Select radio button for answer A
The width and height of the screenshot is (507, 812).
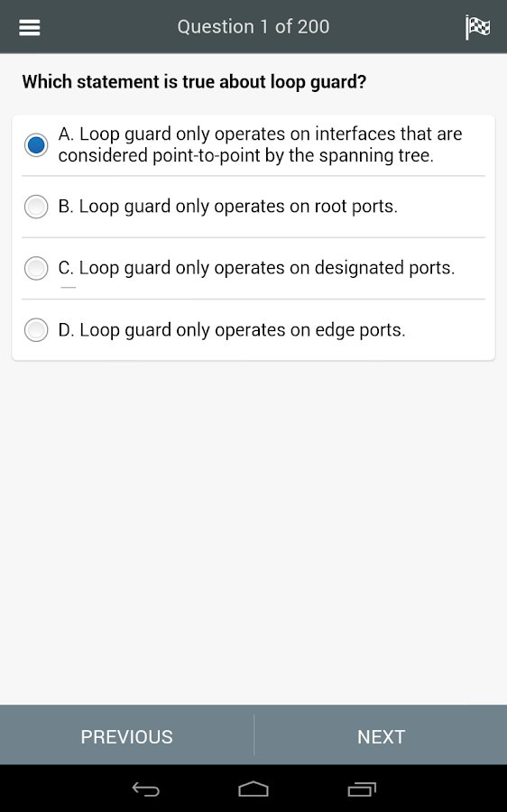(36, 144)
